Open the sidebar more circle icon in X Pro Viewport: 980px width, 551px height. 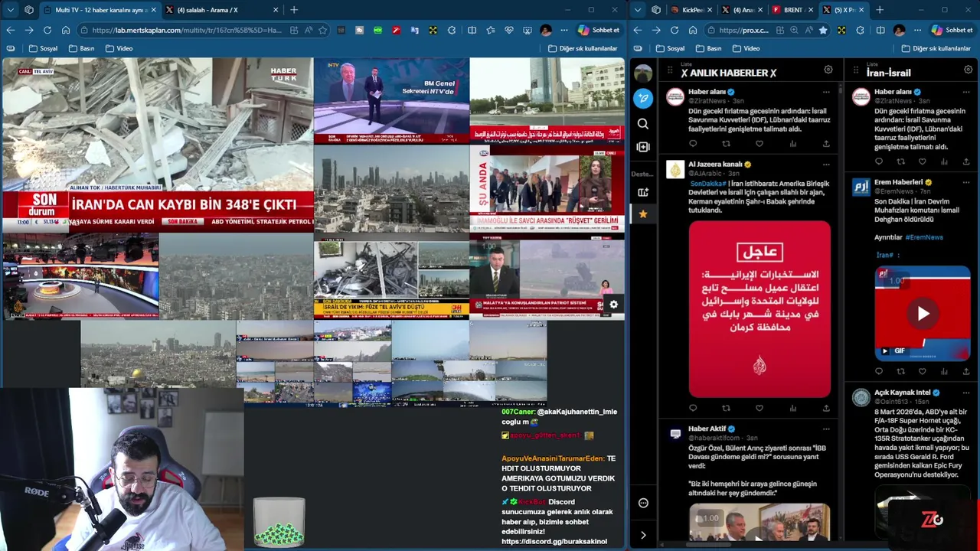(x=643, y=503)
